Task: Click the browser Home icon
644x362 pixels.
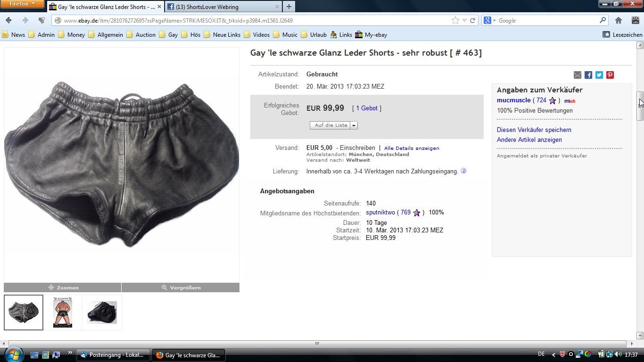Action: point(619,20)
